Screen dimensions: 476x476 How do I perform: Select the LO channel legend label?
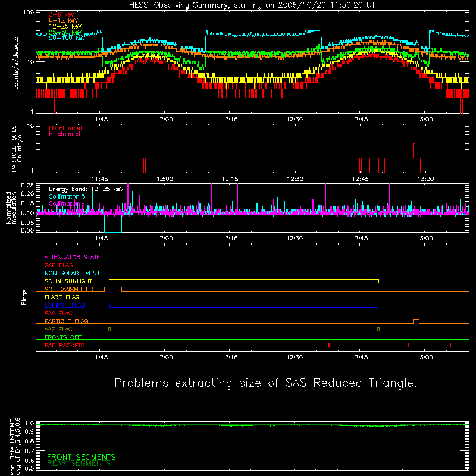coord(65,128)
